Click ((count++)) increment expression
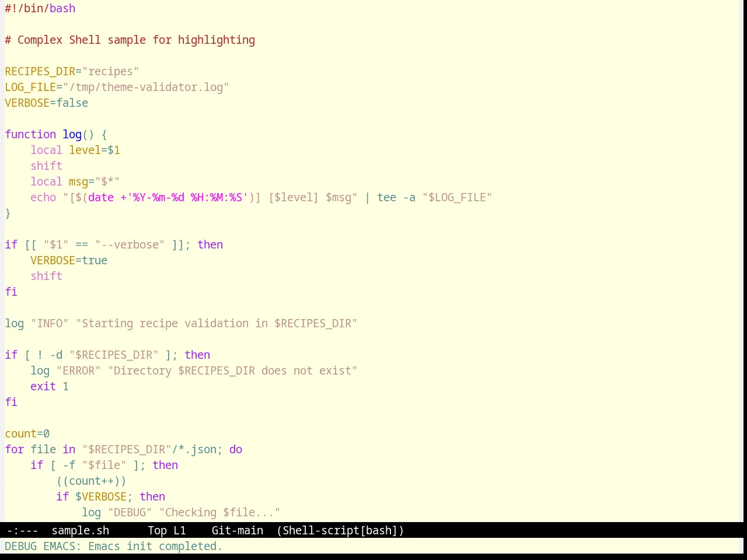This screenshot has width=747, height=560. 91,481
